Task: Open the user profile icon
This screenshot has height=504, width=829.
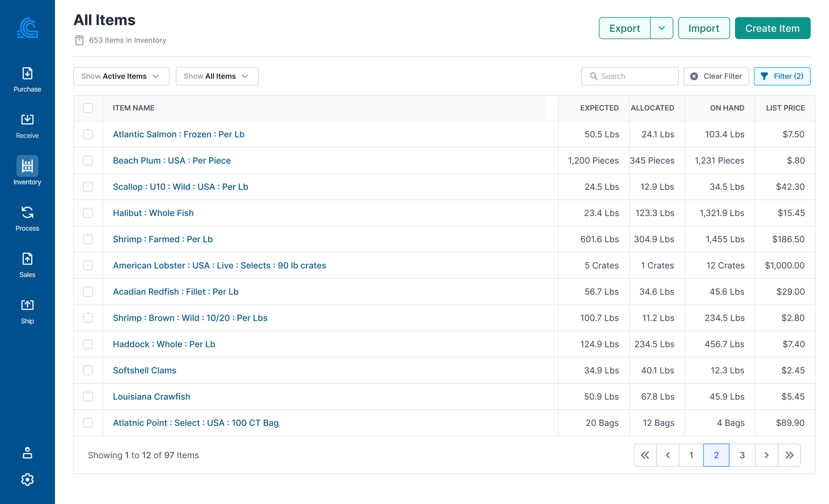Action: click(x=27, y=453)
